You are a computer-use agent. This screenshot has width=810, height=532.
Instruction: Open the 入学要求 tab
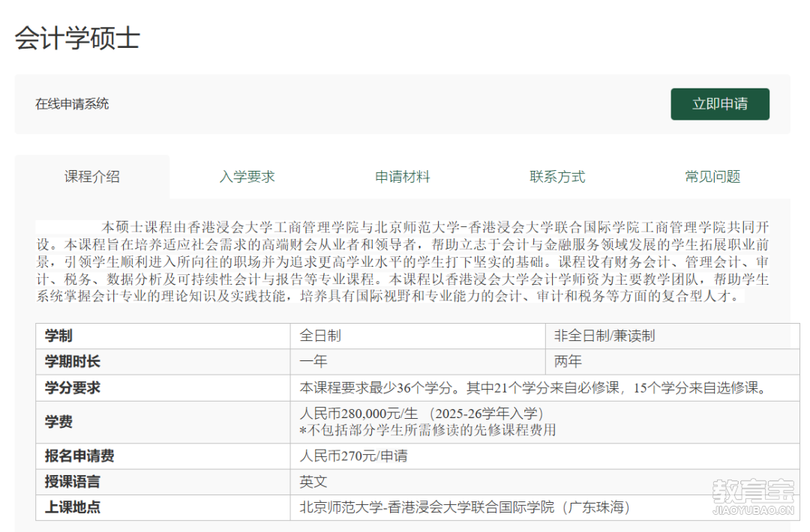tap(247, 177)
